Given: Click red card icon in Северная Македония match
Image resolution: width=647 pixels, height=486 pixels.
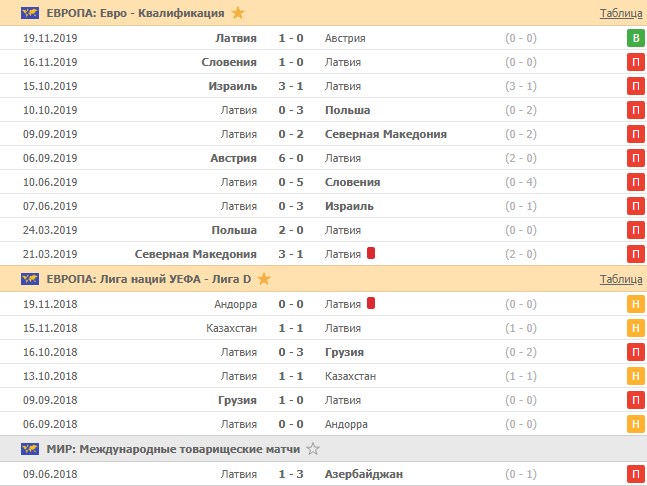Looking at the screenshot, I should click(x=371, y=254).
